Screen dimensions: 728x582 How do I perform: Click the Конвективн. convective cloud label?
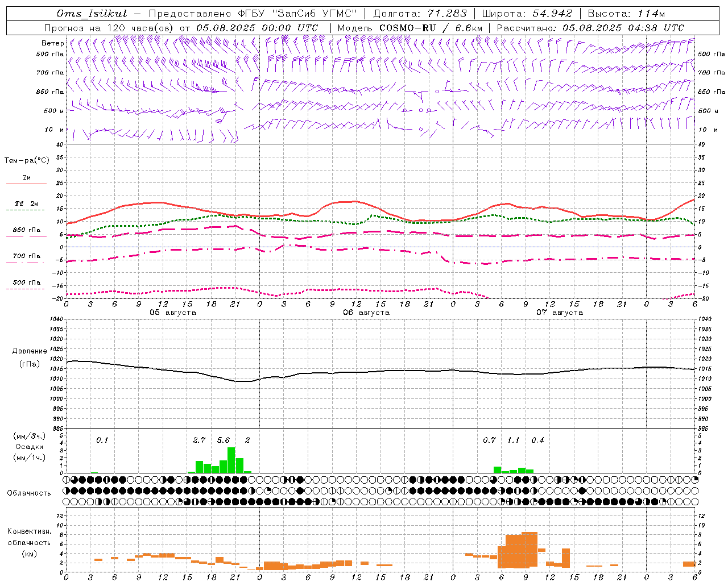[29, 531]
